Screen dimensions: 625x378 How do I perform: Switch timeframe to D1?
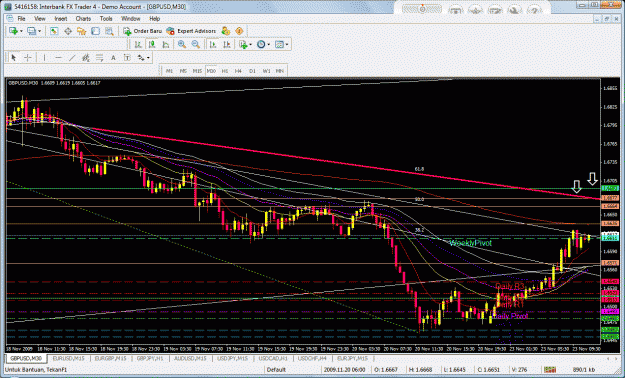[x=252, y=71]
